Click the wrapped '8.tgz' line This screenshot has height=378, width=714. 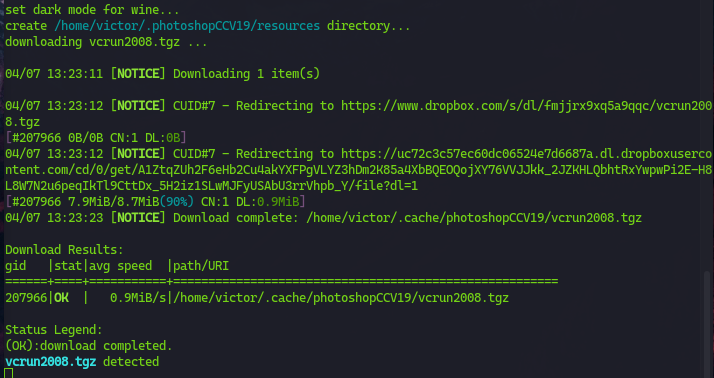coord(22,122)
